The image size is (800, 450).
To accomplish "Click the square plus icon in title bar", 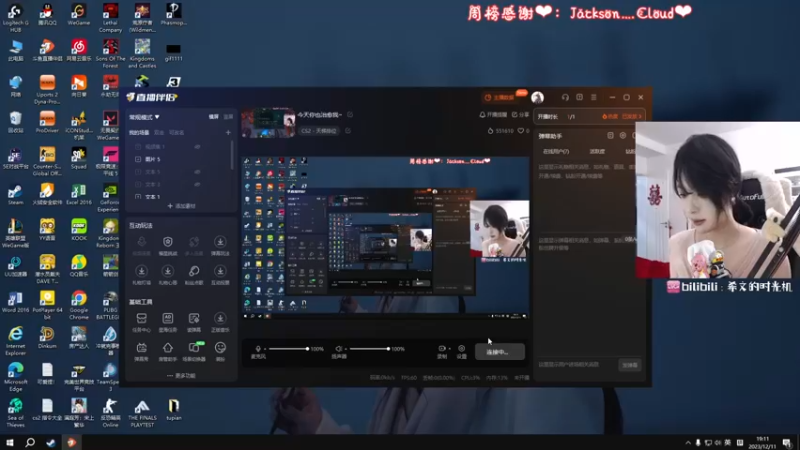I will 579,97.
